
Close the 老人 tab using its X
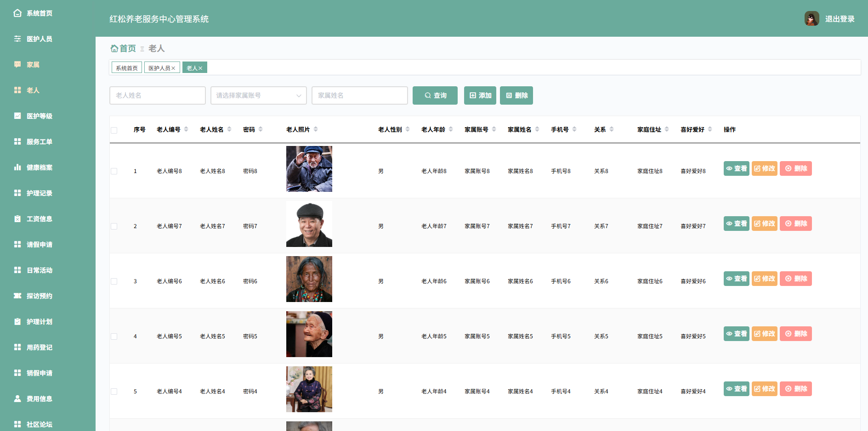tap(200, 68)
